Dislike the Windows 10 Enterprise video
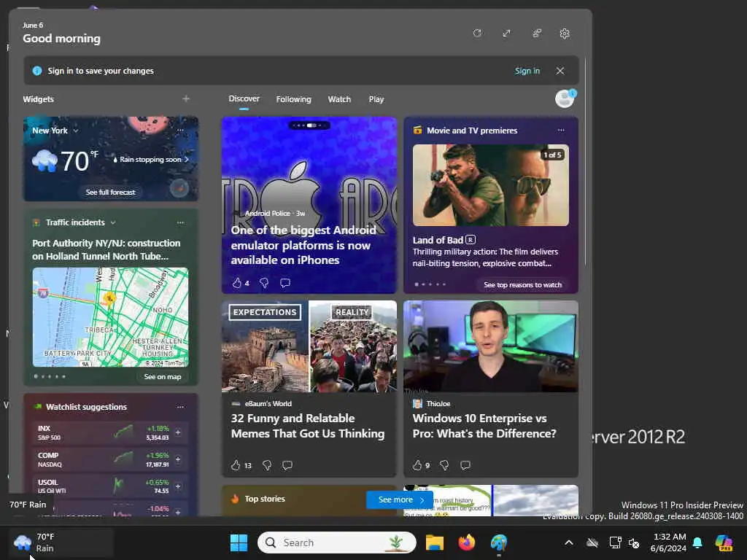Screen dimensions: 747x560 tap(444, 465)
